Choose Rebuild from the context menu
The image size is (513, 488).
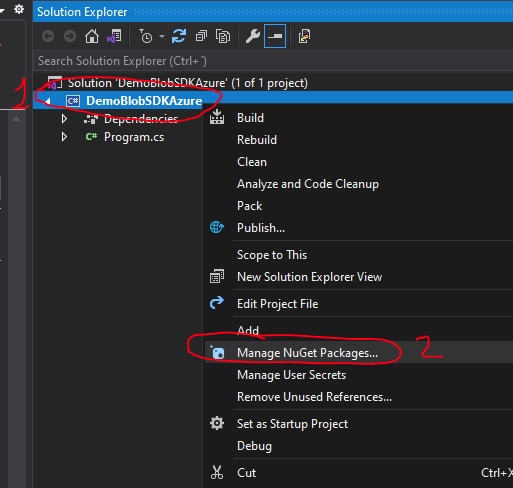point(257,140)
